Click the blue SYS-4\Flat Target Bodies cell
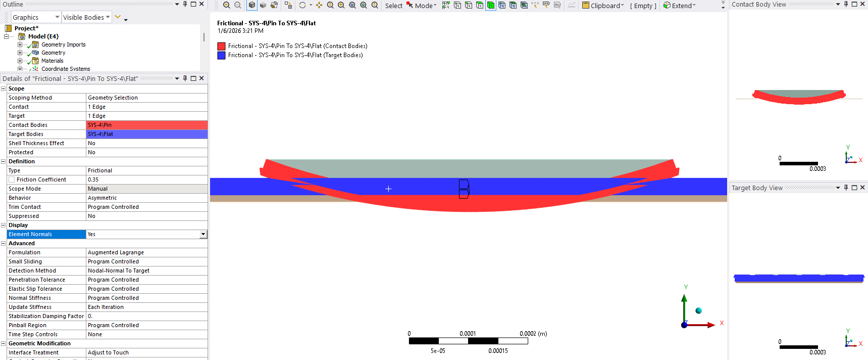 pos(147,134)
